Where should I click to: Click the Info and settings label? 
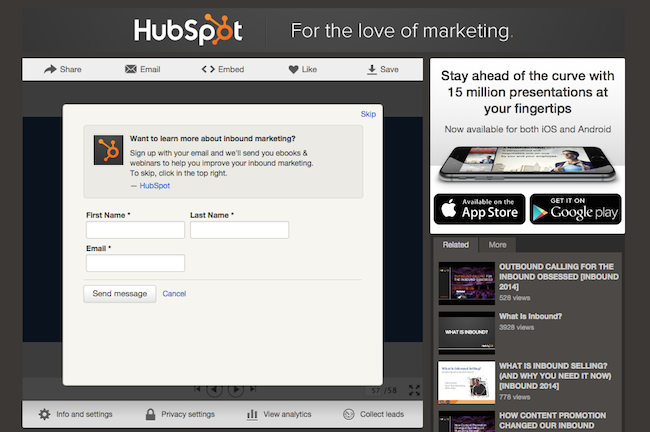(x=84, y=414)
